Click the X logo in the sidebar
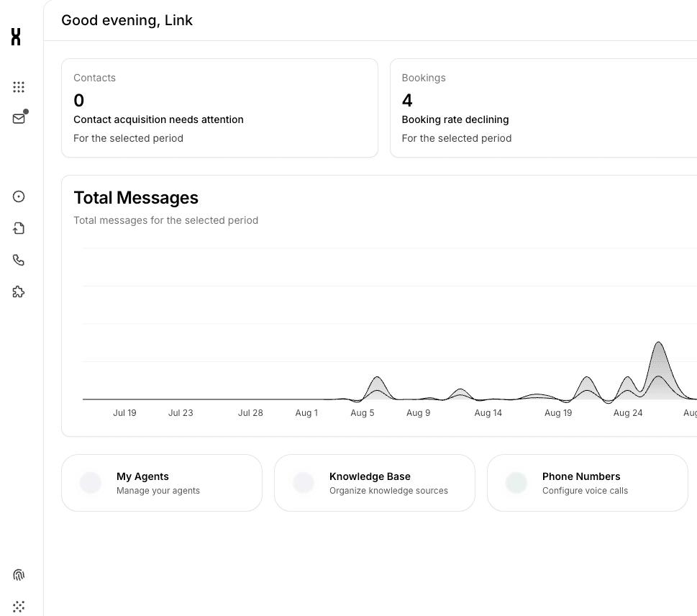The height and width of the screenshot is (616, 697). [16, 37]
